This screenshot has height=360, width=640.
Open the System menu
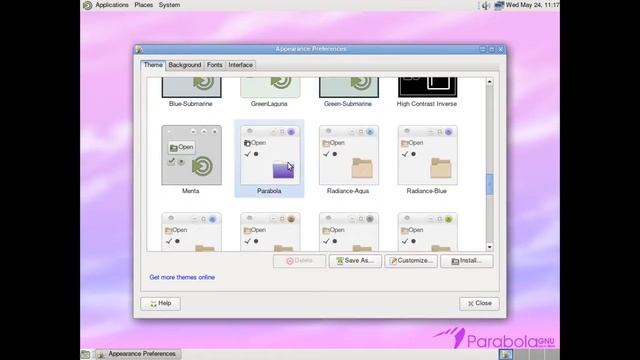[x=169, y=5]
